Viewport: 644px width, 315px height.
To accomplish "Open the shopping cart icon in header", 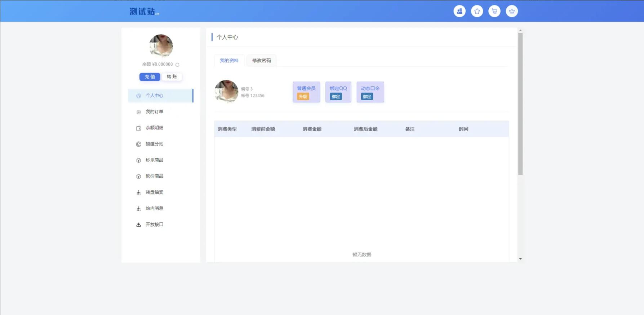I will click(x=494, y=11).
